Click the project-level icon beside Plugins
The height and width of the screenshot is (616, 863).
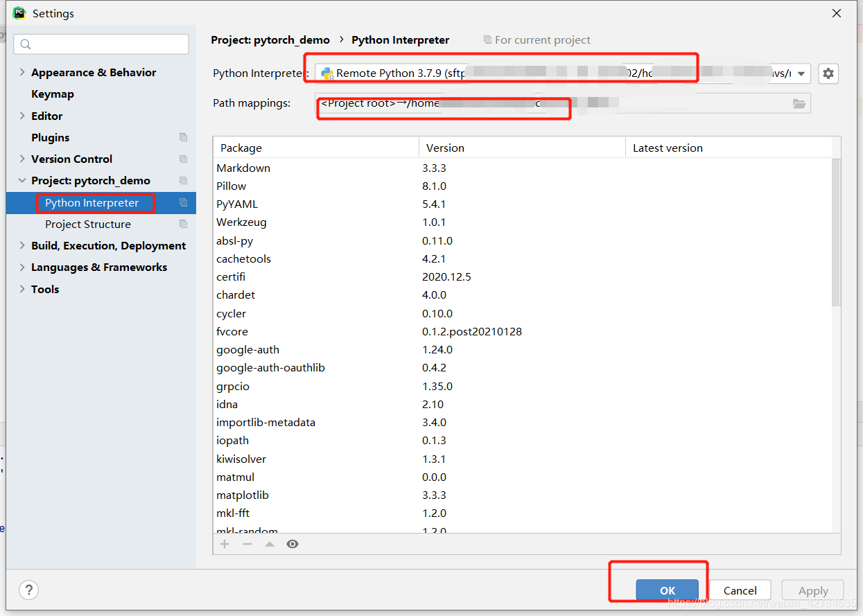[183, 137]
